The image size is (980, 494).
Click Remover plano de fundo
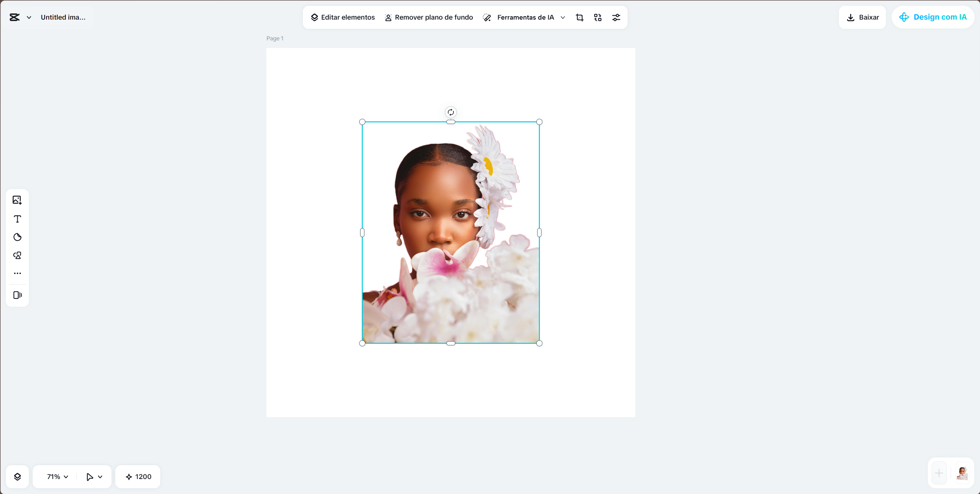(428, 17)
